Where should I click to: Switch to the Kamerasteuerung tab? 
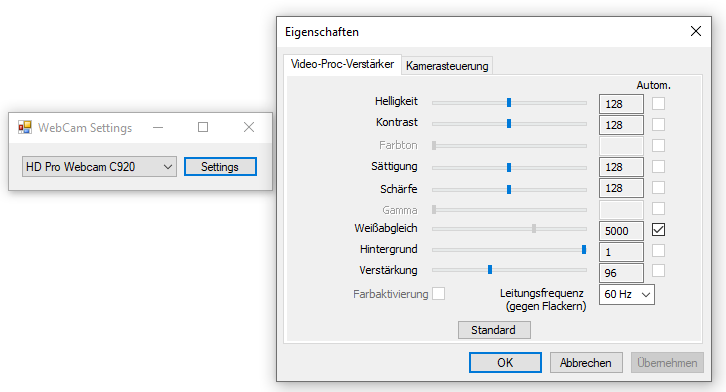[x=447, y=66]
